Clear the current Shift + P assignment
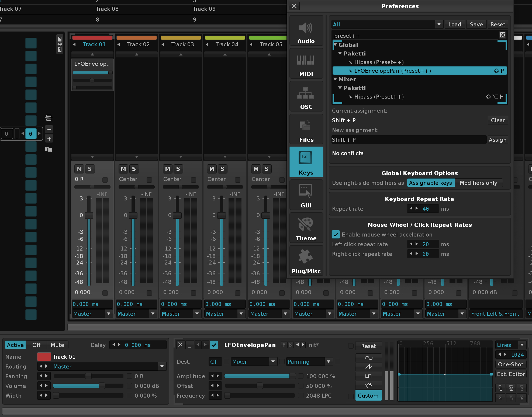Screen dimensions: 532x417 coord(498,120)
